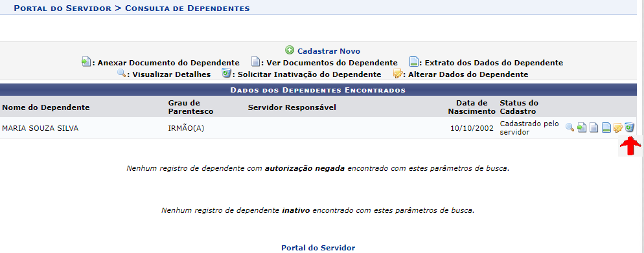The height and width of the screenshot is (253, 644).
Task: Click the Dados dos Dependentes Encontrados header bar
Action: coord(318,90)
